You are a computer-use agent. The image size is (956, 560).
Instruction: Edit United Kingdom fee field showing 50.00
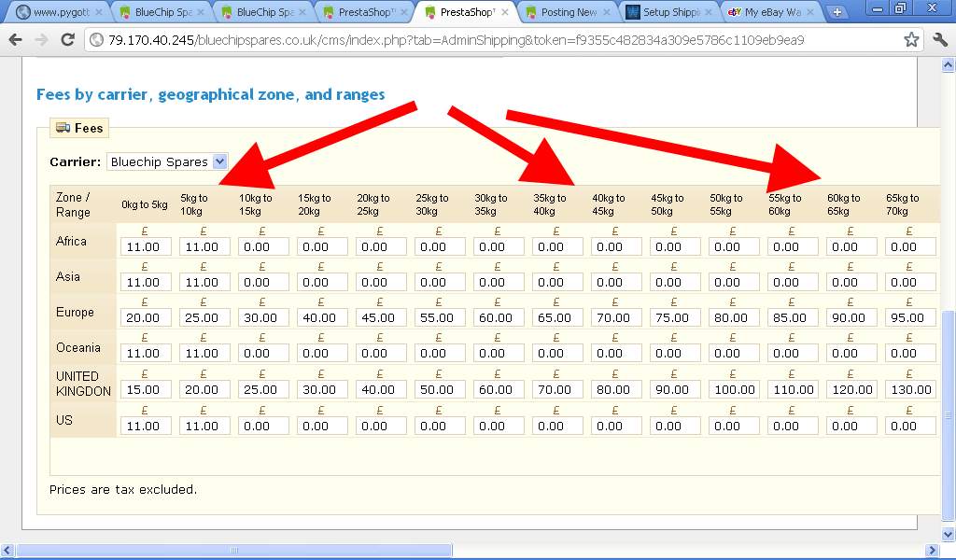click(x=439, y=389)
